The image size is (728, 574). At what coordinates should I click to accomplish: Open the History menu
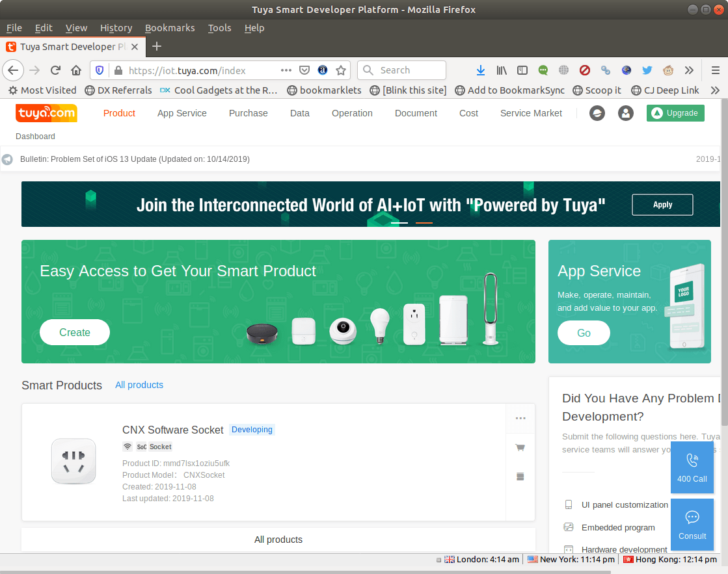point(116,29)
